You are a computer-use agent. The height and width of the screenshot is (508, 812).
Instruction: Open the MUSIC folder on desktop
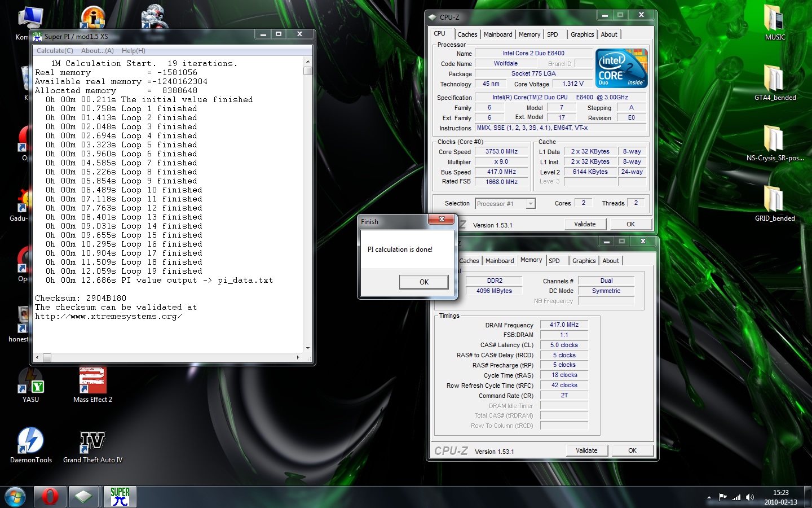[774, 19]
